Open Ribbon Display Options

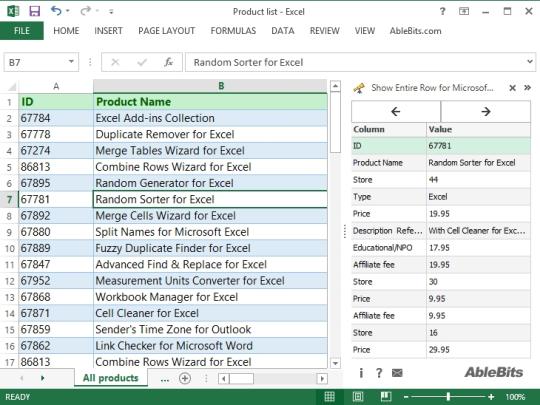(x=464, y=11)
